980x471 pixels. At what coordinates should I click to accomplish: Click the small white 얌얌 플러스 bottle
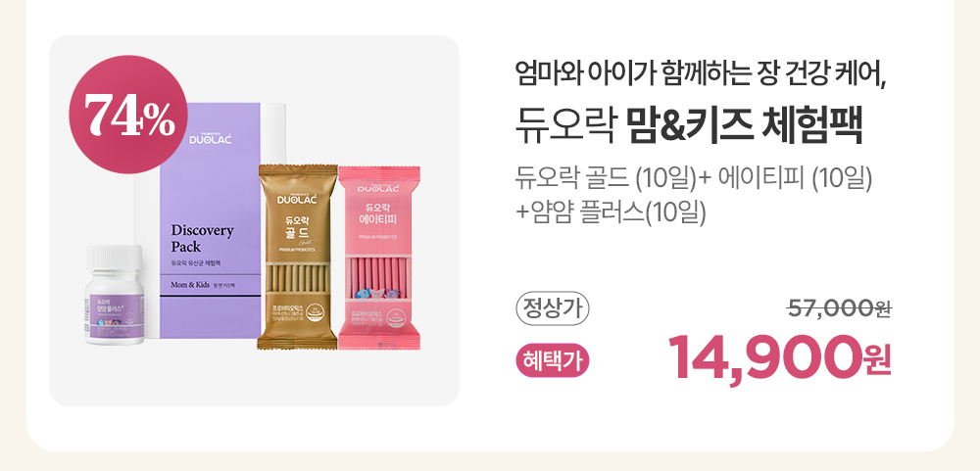[x=114, y=295]
